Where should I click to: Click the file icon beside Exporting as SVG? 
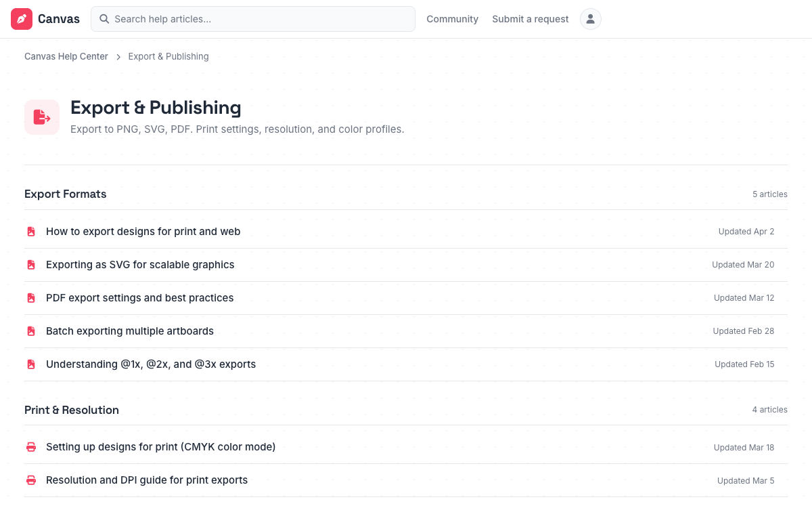31,265
